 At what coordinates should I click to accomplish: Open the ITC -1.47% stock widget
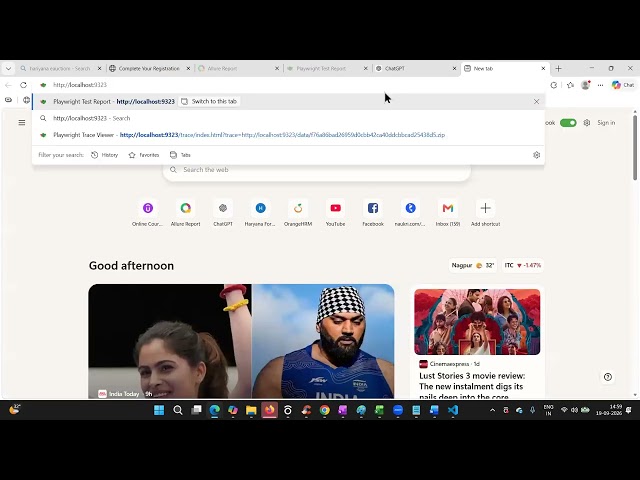[x=523, y=265]
